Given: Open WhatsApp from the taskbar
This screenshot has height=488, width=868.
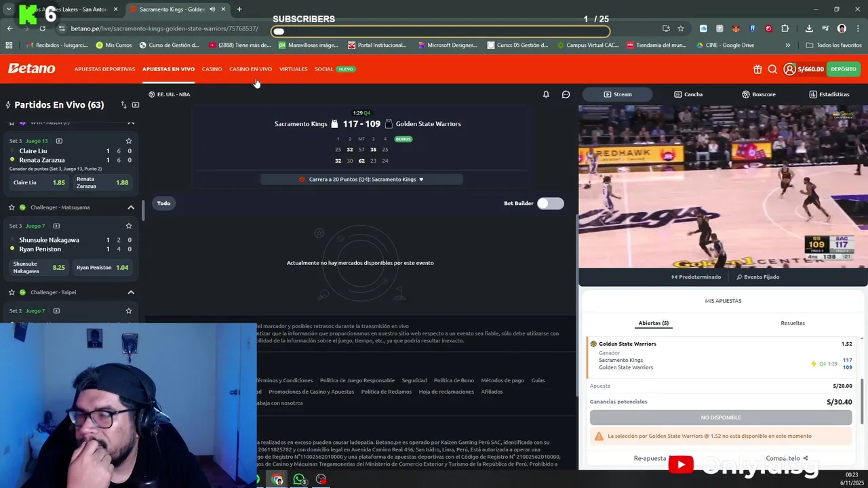Looking at the screenshot, I should (299, 480).
